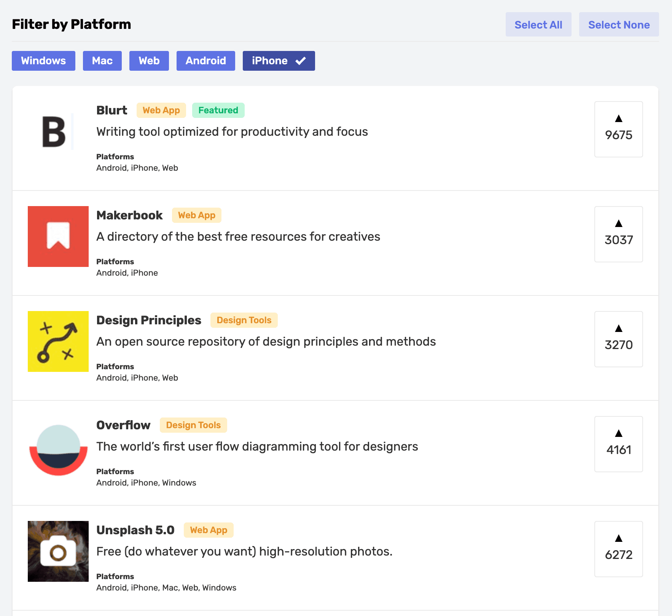
Task: Disable the iPhone platform filter
Action: tap(279, 60)
